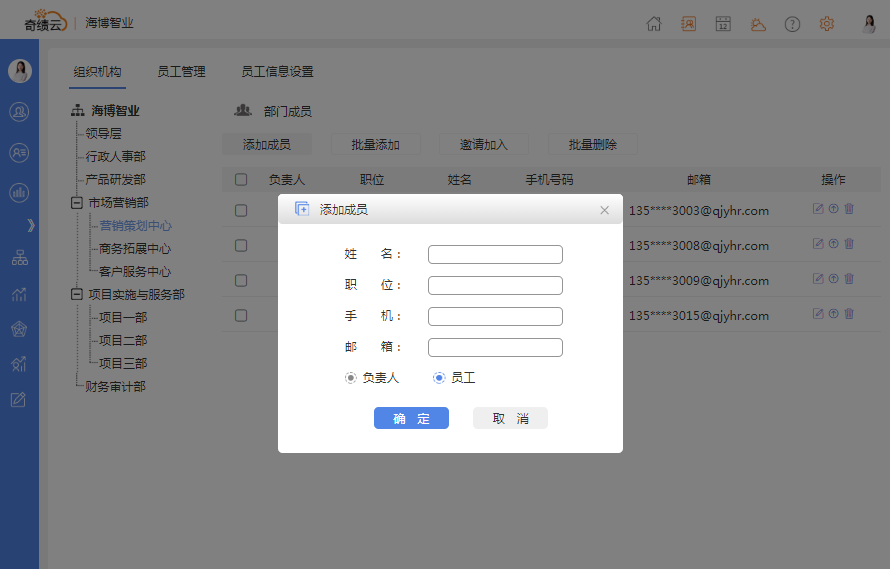Select 项目三部 in the department tree

click(x=123, y=363)
